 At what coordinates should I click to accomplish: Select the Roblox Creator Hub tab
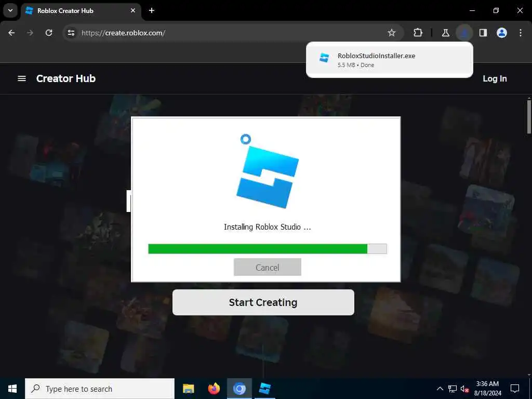(81, 11)
